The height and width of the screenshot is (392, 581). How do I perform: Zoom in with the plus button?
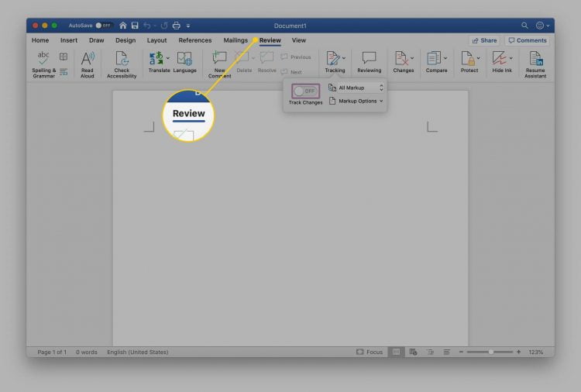tap(518, 352)
